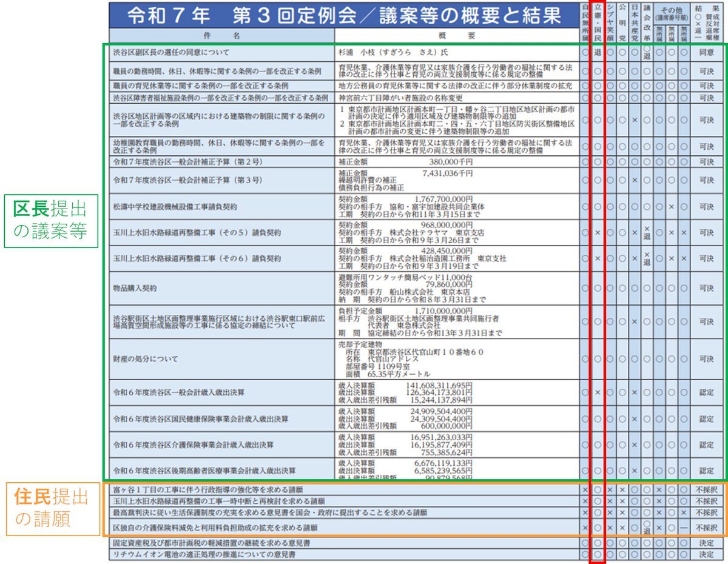Click the 'シブヤ笑顔' party column header
Screen dimensions: 728x564
coord(610,22)
